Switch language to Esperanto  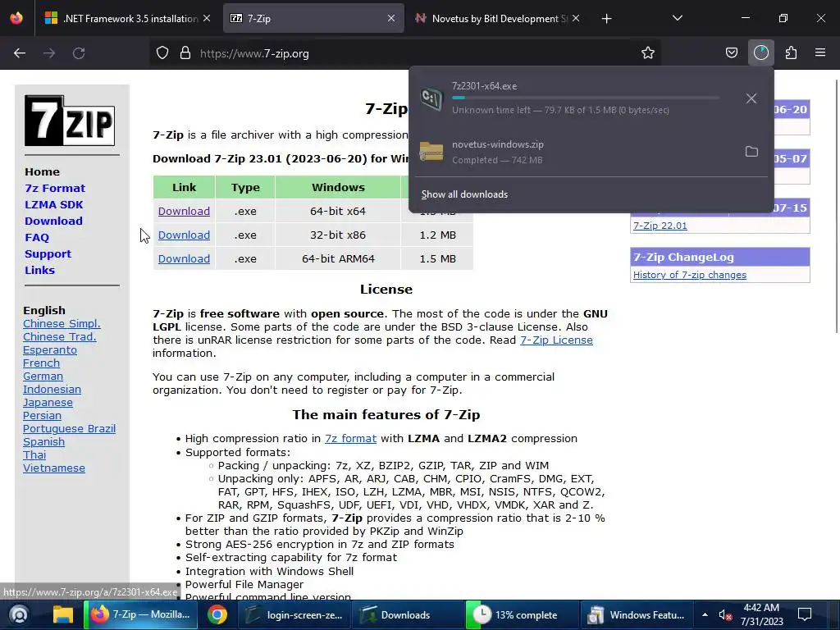coord(50,349)
